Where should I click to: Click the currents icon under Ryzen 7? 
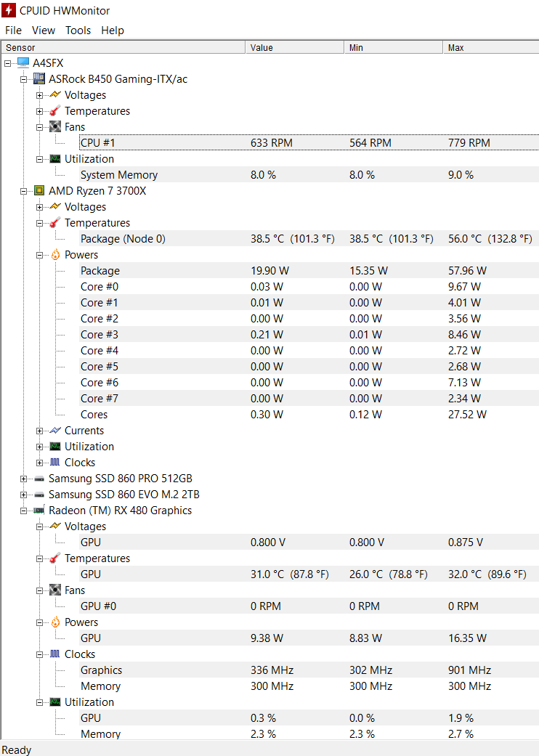[55, 430]
